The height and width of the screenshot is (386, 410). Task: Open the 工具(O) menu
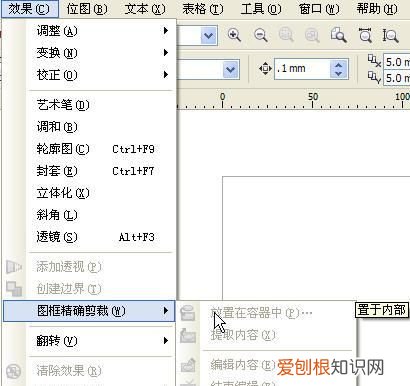click(x=261, y=9)
